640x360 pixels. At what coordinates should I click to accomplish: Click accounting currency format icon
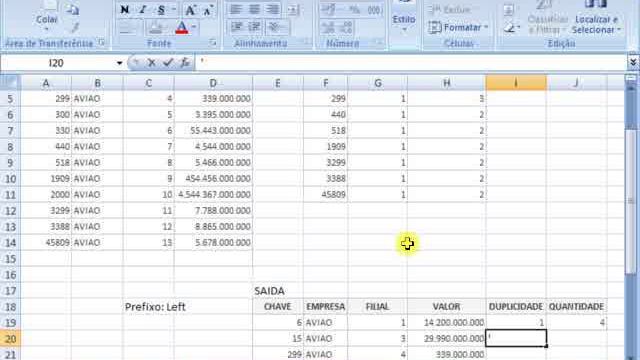(x=329, y=9)
